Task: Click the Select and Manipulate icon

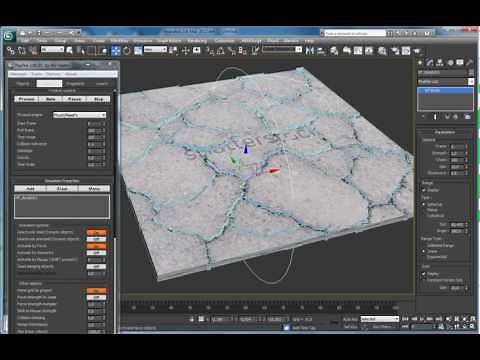Action: (x=185, y=50)
